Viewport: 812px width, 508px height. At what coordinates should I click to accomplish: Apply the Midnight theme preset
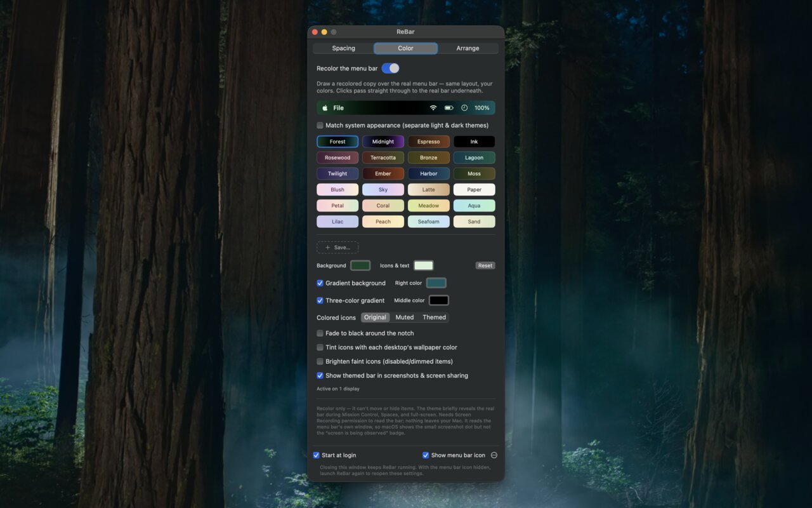(x=383, y=142)
